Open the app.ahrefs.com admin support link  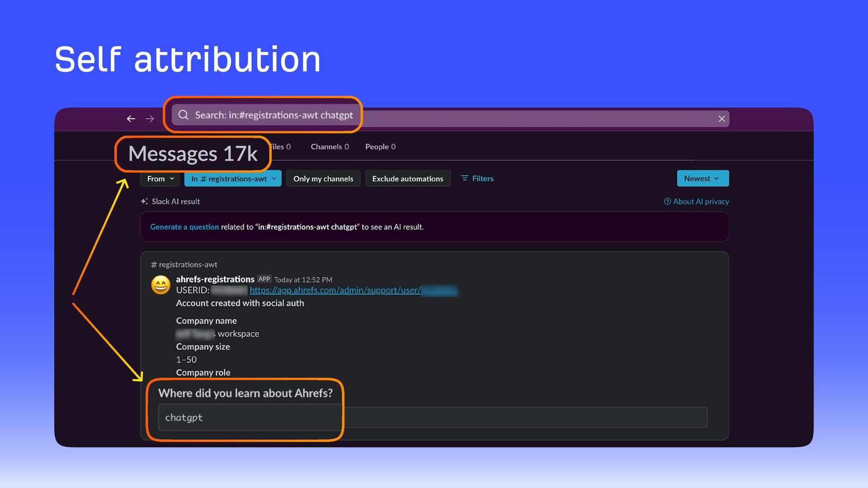(x=335, y=290)
